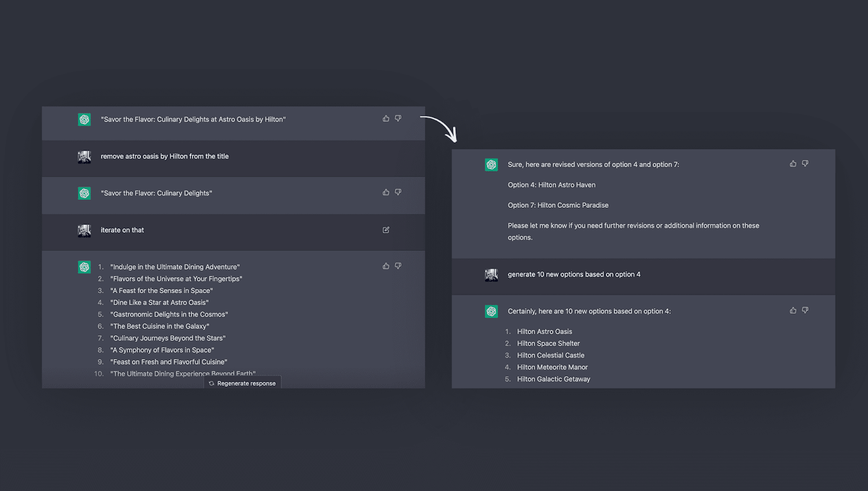Click user avatar next to "iterate on that"
Viewport: 868px width, 491px height.
(84, 230)
